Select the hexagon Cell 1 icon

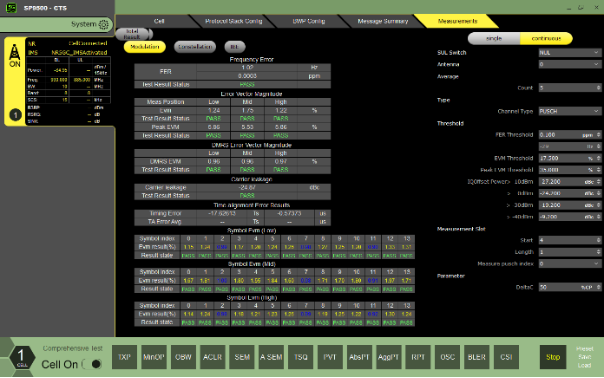click(x=21, y=357)
